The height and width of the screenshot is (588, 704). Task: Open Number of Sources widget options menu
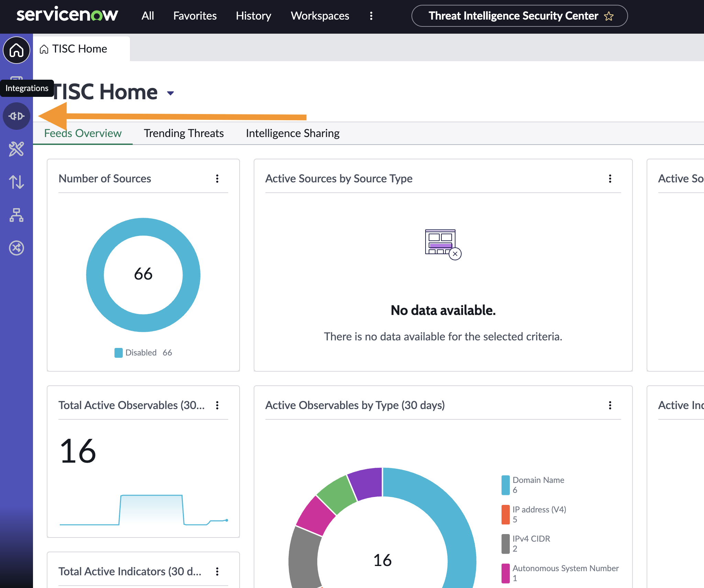pos(217,179)
